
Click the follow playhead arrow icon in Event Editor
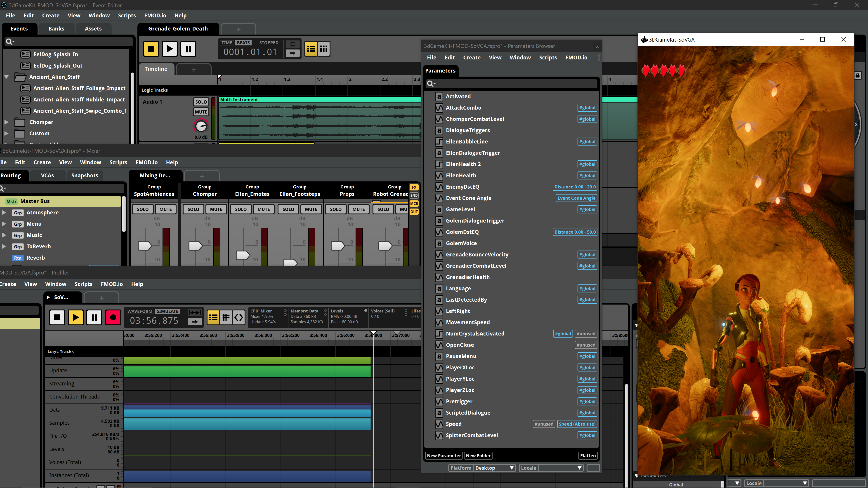[292, 53]
